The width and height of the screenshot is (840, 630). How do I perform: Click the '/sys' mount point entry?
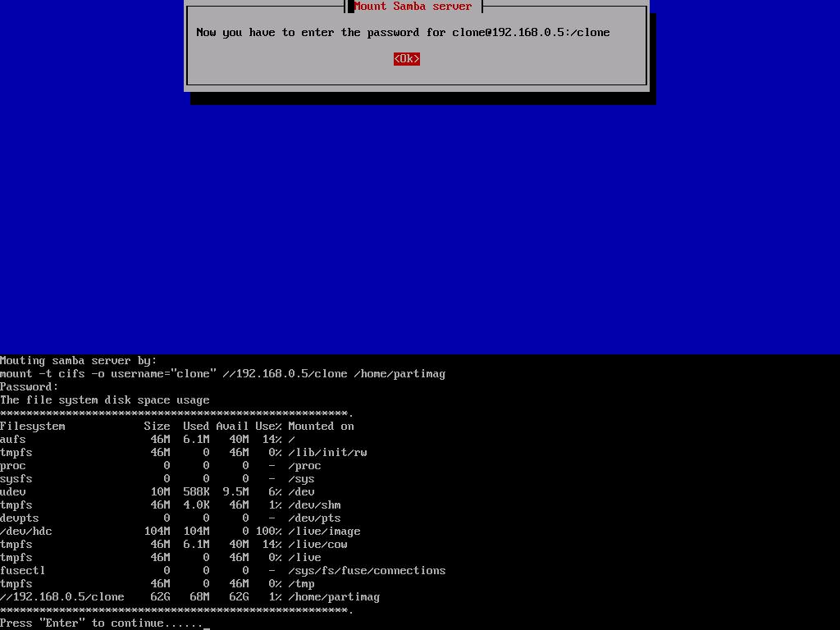tap(301, 479)
